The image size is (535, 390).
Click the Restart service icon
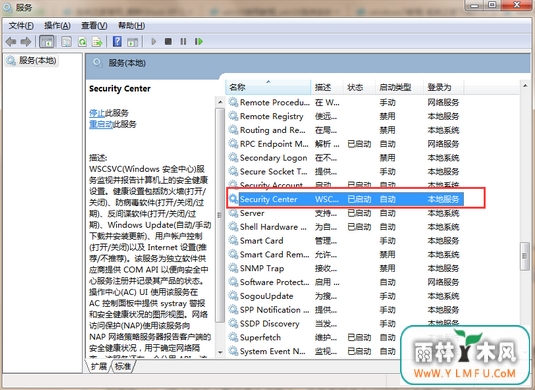point(199,42)
